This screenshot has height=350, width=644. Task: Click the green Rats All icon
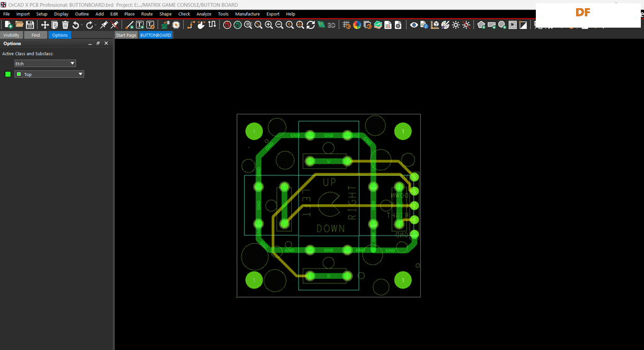(237, 25)
